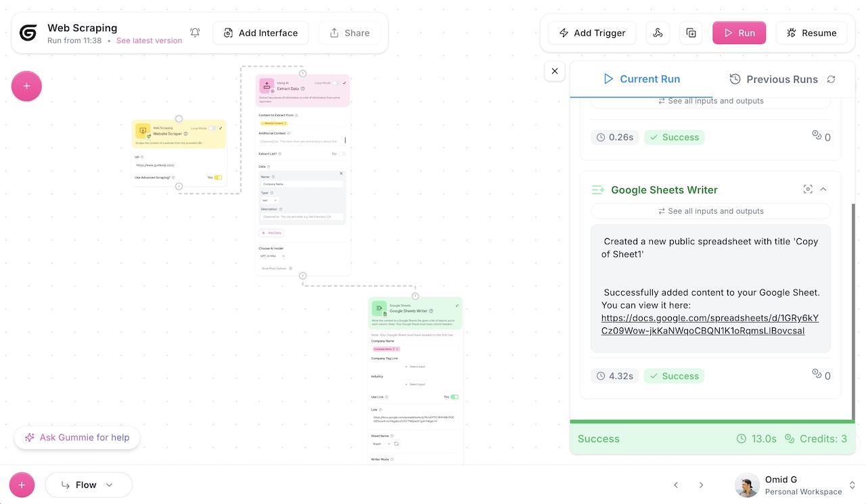Refresh the Previous Runs list
866x504 pixels.
831,79
